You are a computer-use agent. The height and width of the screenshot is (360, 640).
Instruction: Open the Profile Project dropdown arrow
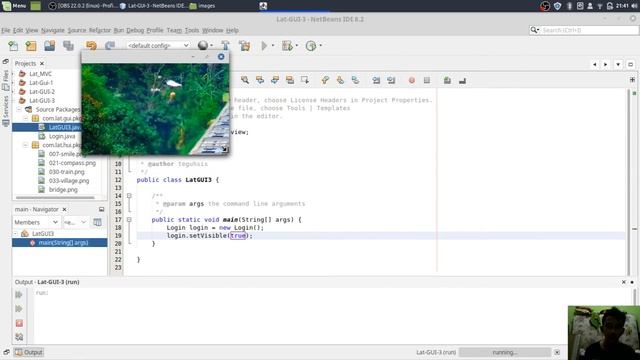tap(320, 45)
